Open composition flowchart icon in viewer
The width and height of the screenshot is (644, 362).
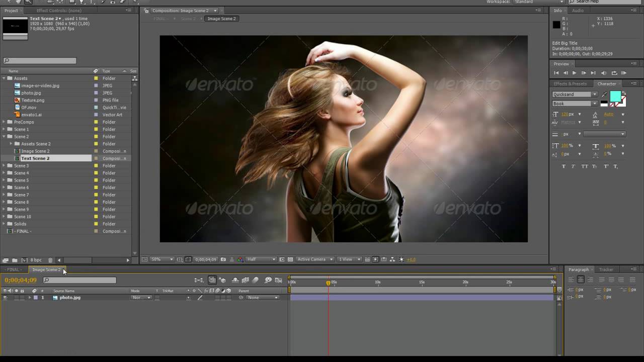[x=392, y=259]
